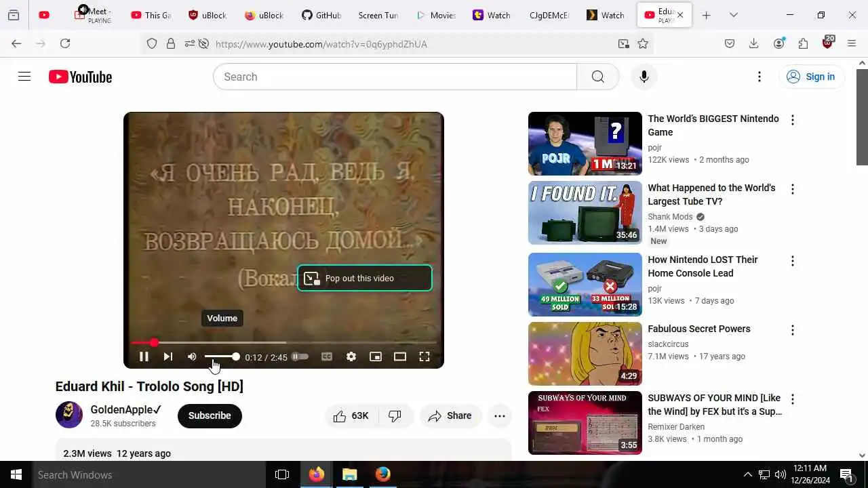This screenshot has height=488, width=868.
Task: Open uBlock Origin toolbar icon
Action: pos(827,43)
